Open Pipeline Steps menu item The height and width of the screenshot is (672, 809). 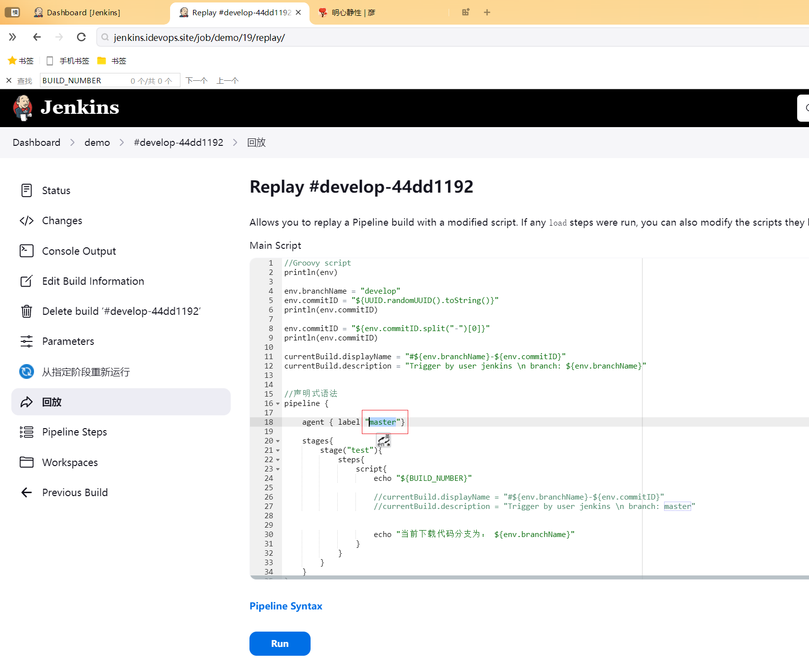point(74,432)
